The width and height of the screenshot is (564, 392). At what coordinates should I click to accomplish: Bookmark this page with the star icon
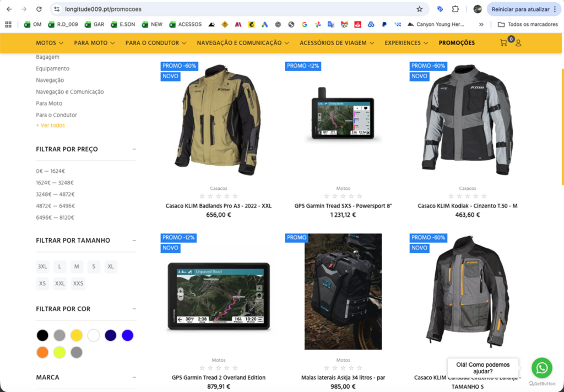pos(420,9)
